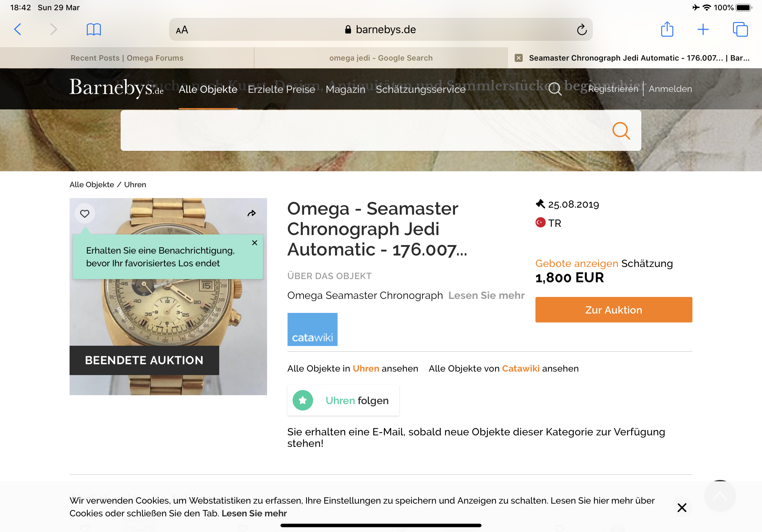Image resolution: width=762 pixels, height=532 pixels.
Task: Favorite the watch with the heart icon
Action: pos(85,214)
